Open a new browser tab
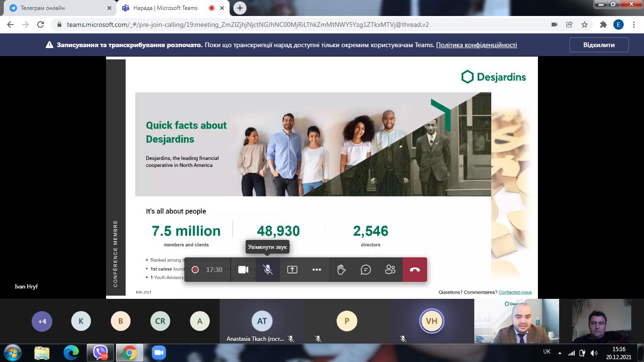The width and height of the screenshot is (644, 362). (240, 8)
